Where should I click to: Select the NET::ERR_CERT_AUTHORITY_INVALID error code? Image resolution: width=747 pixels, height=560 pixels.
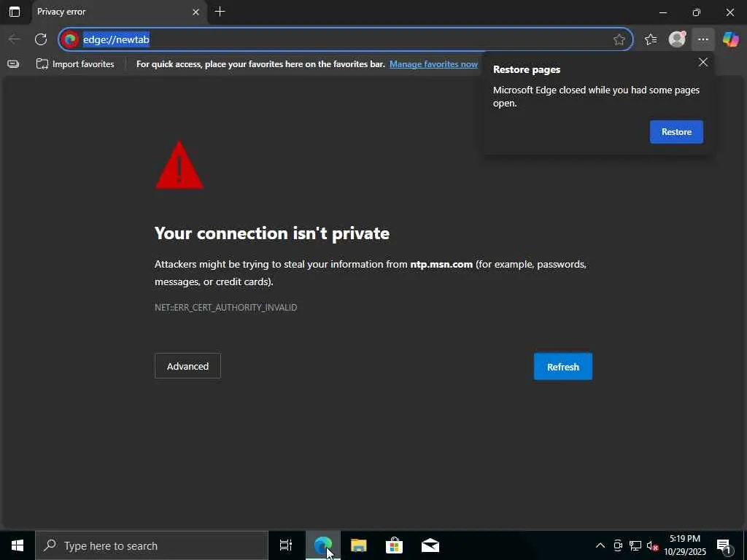point(226,308)
